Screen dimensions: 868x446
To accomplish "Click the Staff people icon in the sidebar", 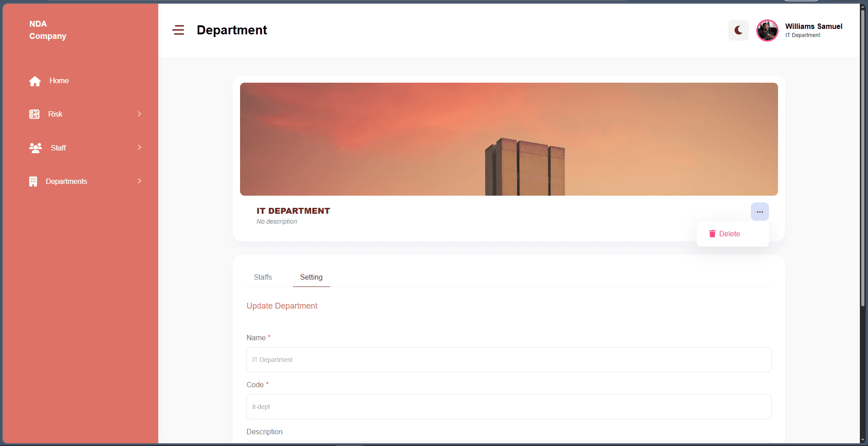I will click(x=35, y=148).
